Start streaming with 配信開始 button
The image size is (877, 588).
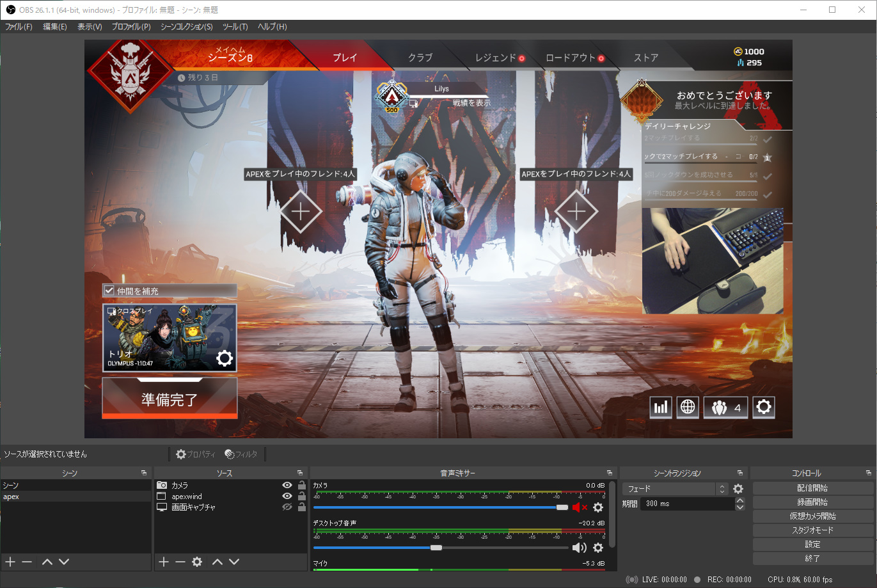click(x=812, y=488)
